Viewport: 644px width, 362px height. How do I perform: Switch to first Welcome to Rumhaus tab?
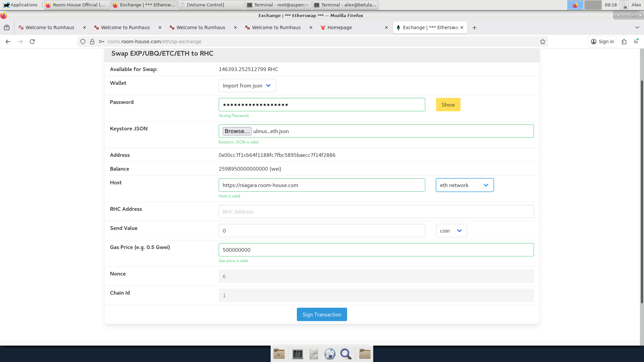(50, 28)
